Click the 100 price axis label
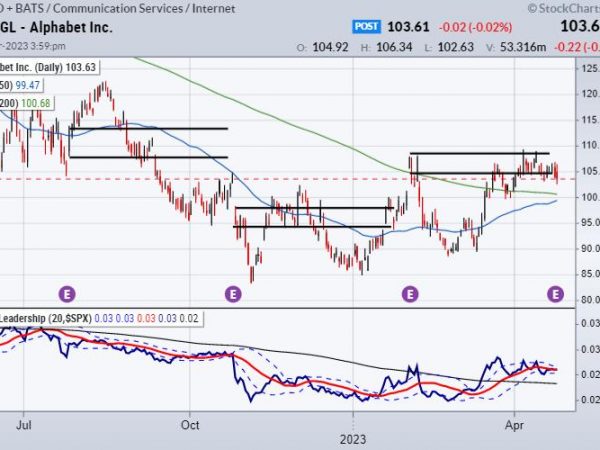The height and width of the screenshot is (450, 600). 590,197
